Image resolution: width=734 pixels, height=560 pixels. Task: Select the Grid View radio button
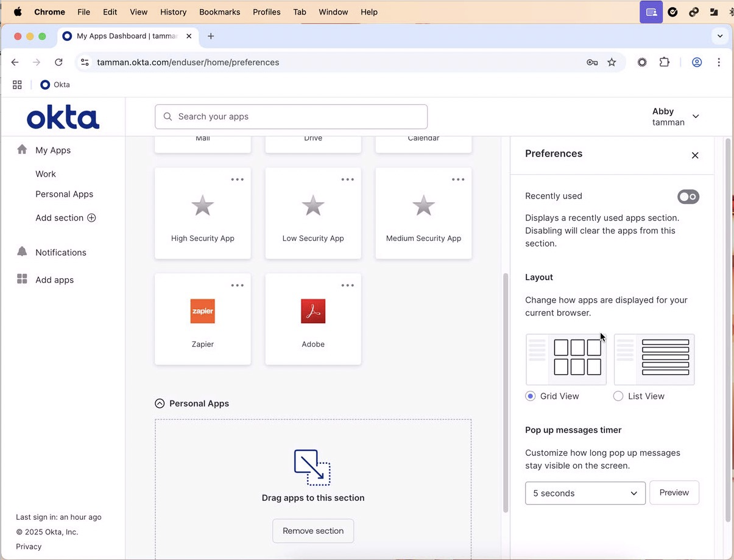[x=531, y=396]
